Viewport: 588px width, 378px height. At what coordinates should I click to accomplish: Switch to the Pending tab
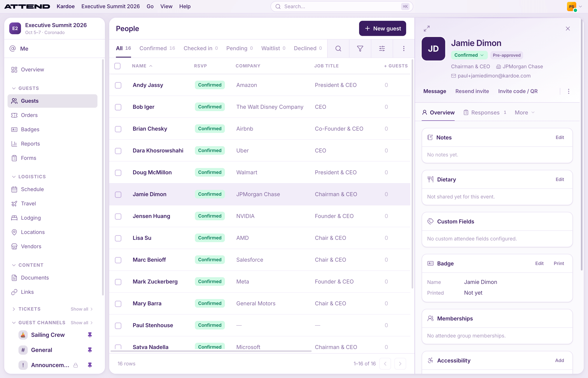(239, 48)
